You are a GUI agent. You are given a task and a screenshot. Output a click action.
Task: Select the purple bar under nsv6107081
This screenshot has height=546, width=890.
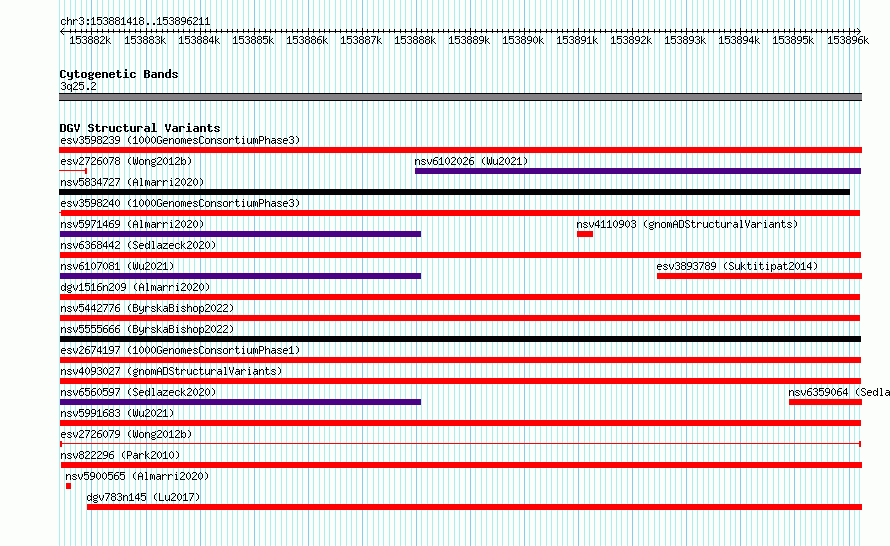pyautogui.click(x=240, y=276)
